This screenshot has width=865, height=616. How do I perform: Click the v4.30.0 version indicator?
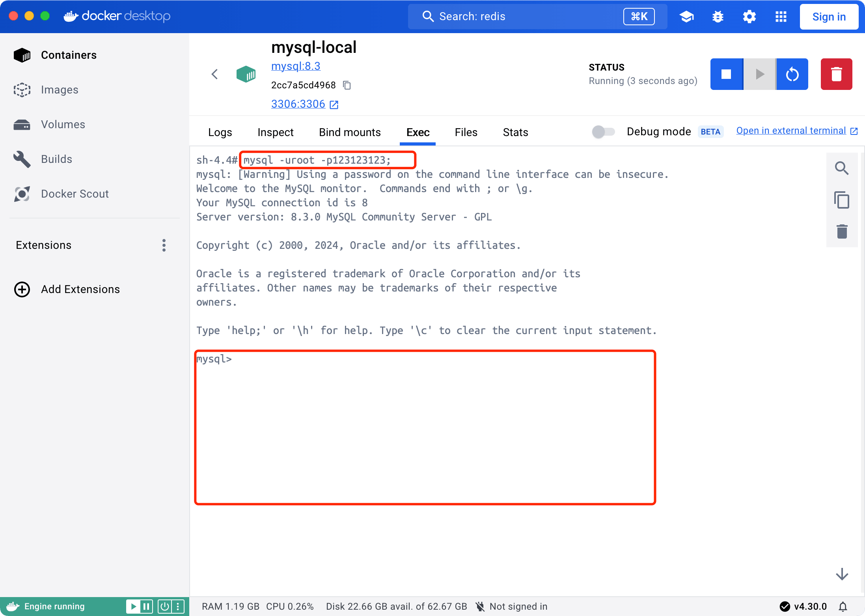coord(803,606)
